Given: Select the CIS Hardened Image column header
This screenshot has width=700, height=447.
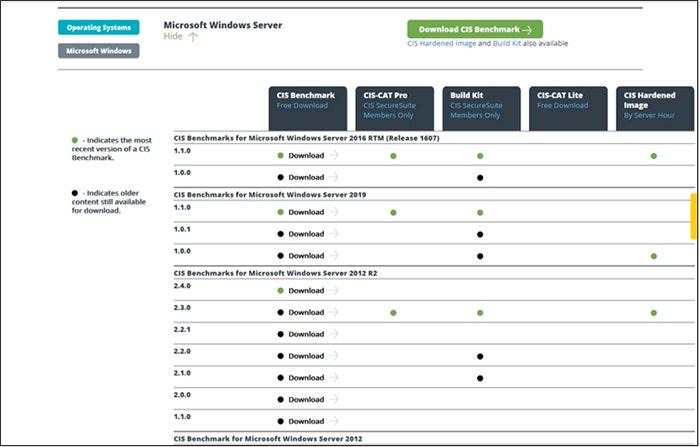Looking at the screenshot, I should tap(655, 109).
